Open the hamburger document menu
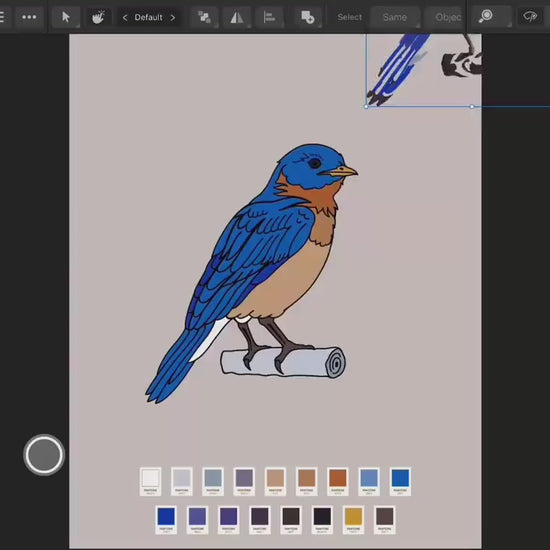 pos(2,17)
